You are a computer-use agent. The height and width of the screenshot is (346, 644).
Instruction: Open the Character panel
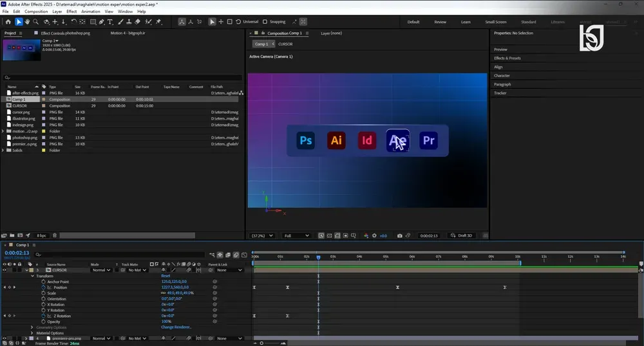pos(502,75)
